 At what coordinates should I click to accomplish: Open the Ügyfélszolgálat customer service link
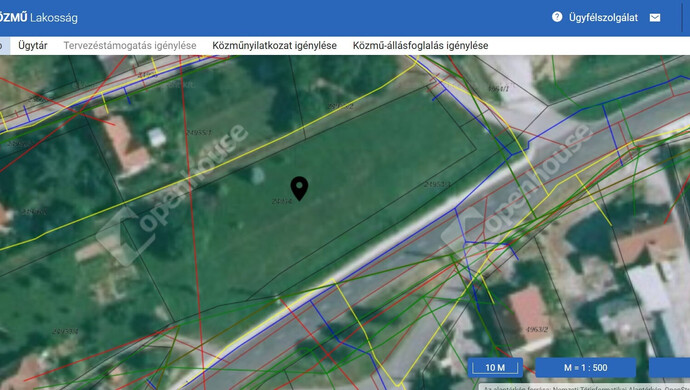coord(603,18)
